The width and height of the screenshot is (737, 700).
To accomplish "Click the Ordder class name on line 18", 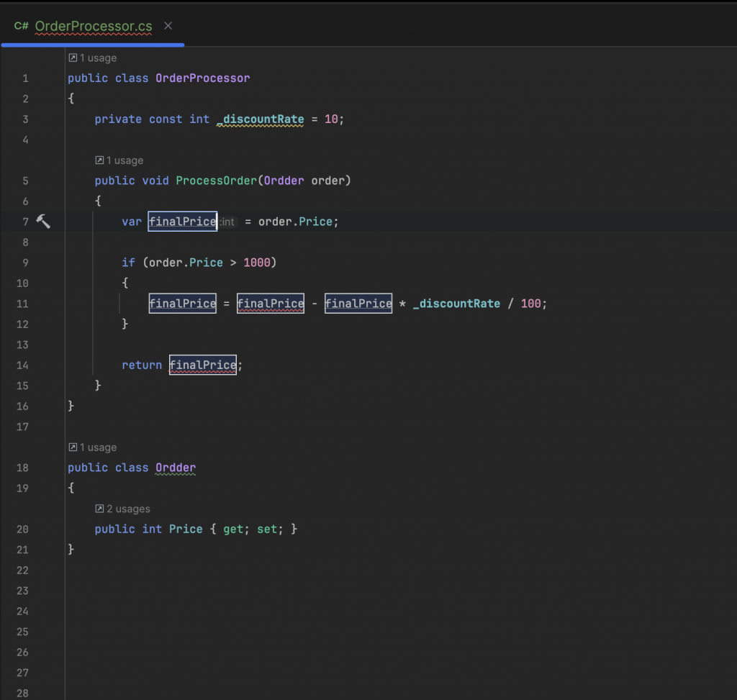I will (176, 468).
